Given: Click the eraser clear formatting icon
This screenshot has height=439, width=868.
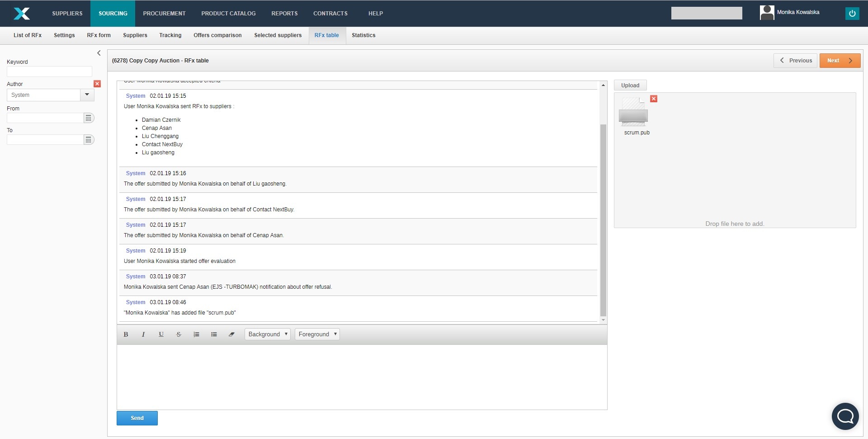Looking at the screenshot, I should tap(231, 334).
